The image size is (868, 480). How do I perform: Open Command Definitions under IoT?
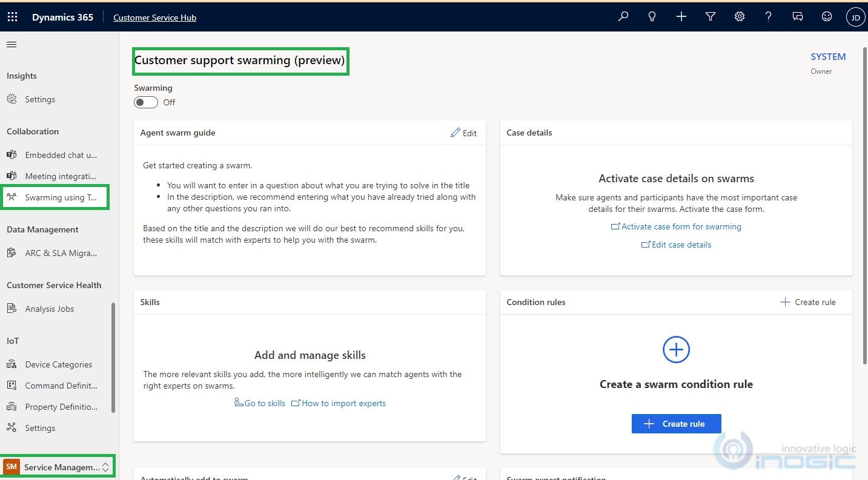[x=61, y=386]
